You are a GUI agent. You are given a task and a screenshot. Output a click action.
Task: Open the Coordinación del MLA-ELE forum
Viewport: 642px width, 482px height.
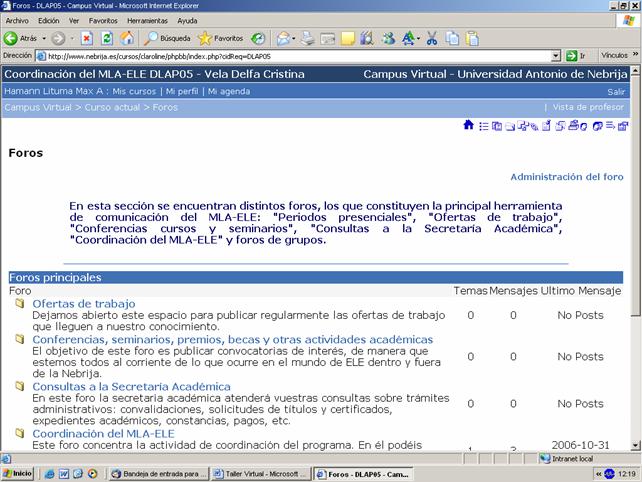click(104, 434)
